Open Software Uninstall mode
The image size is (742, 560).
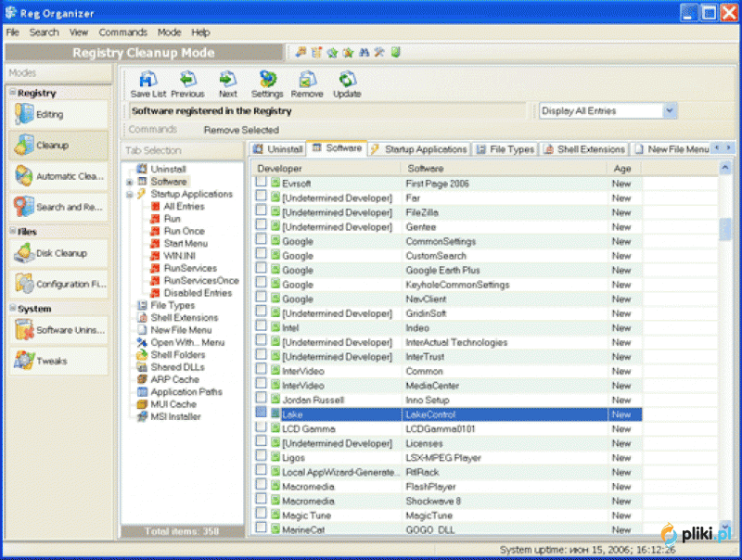coord(58,330)
